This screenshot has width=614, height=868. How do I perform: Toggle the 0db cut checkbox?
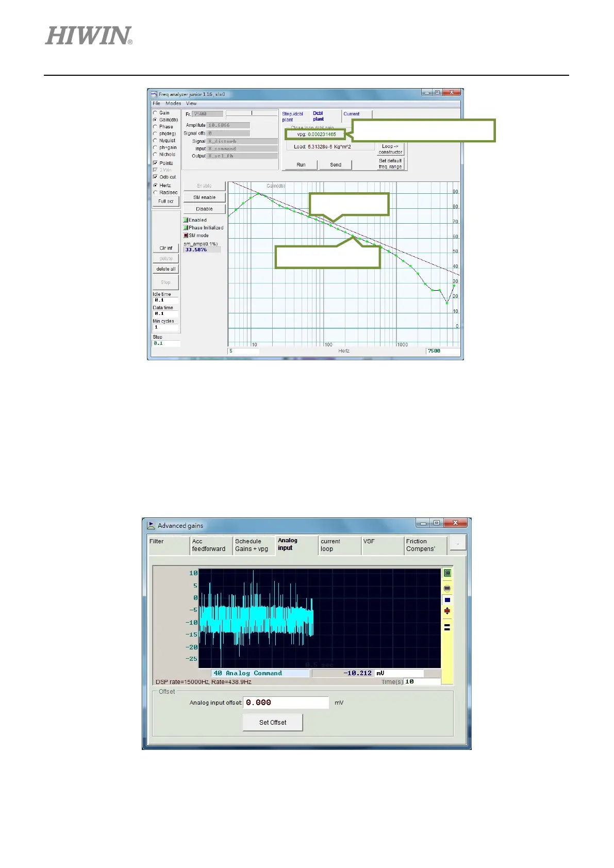point(155,177)
